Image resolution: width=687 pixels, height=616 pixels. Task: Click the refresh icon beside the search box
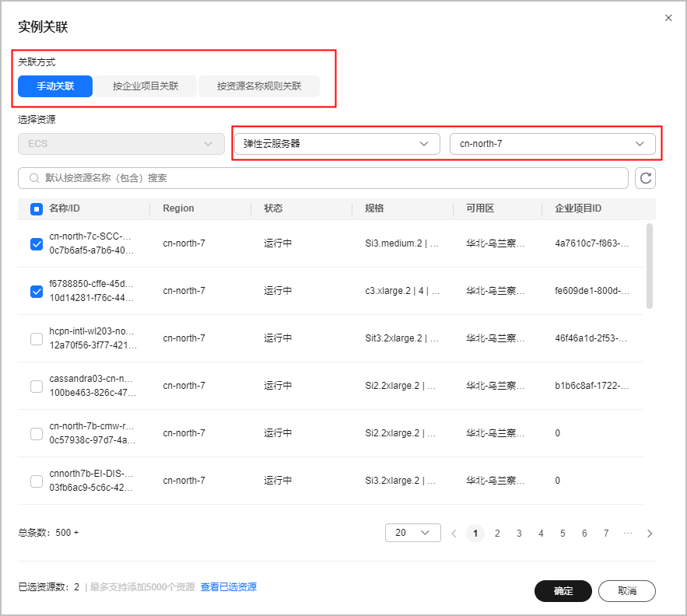(645, 178)
